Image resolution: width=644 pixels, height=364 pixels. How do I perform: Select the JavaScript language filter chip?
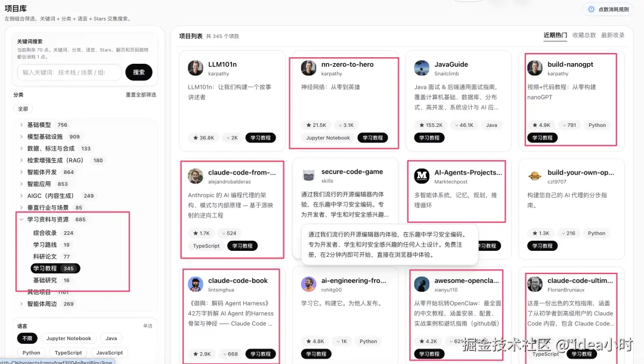[109, 353]
